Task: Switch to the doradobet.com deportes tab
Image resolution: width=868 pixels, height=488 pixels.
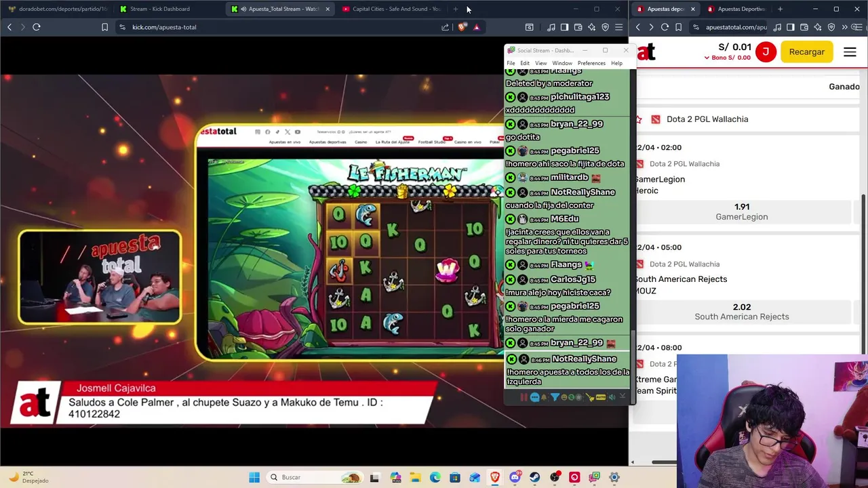Action: point(57,9)
